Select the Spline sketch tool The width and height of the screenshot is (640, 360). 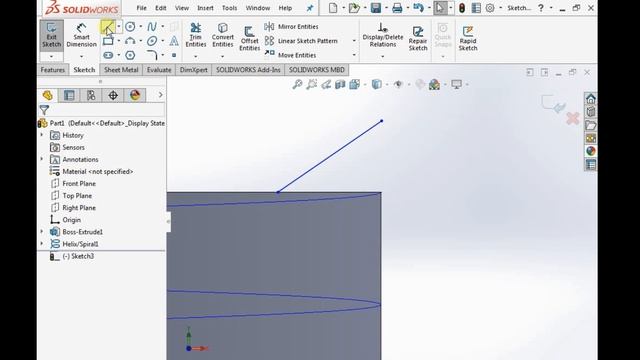(x=152, y=27)
